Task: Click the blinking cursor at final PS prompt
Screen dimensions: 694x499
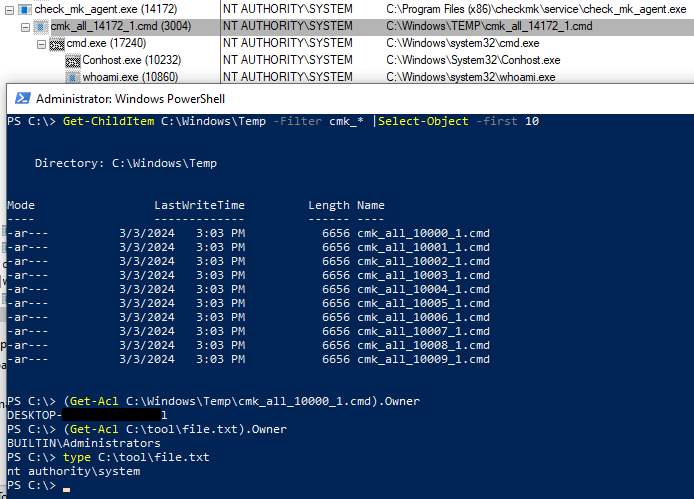Action: [66, 490]
